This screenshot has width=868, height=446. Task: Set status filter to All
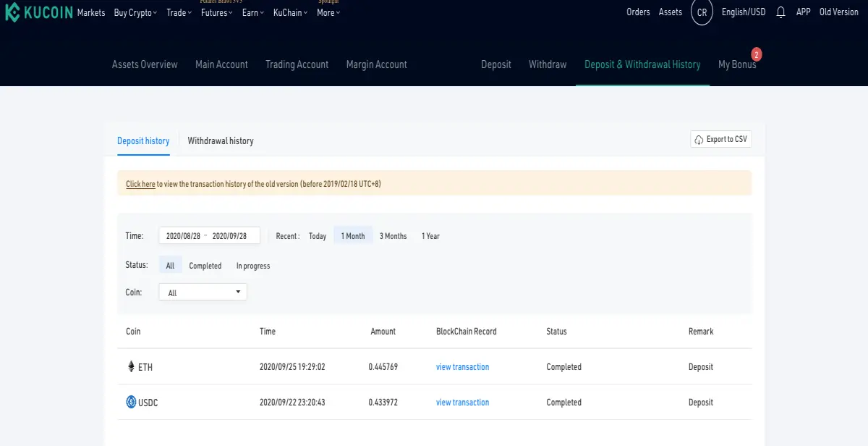pos(170,266)
